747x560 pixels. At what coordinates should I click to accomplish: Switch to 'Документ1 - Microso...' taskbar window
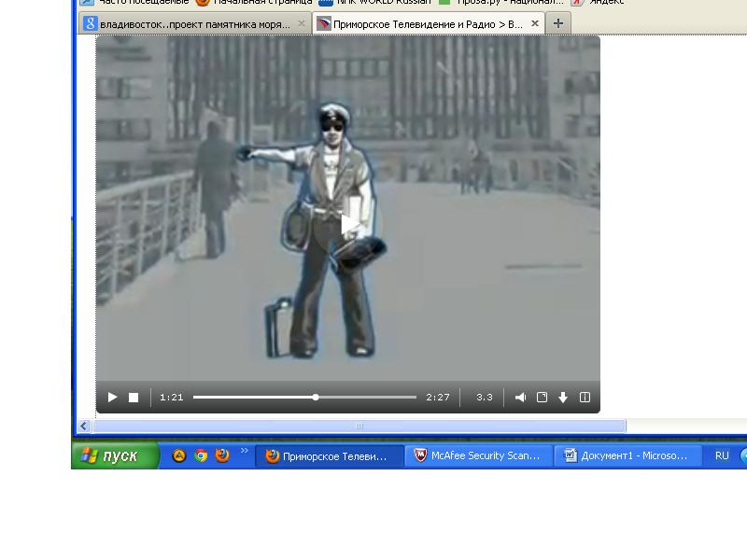coord(628,456)
